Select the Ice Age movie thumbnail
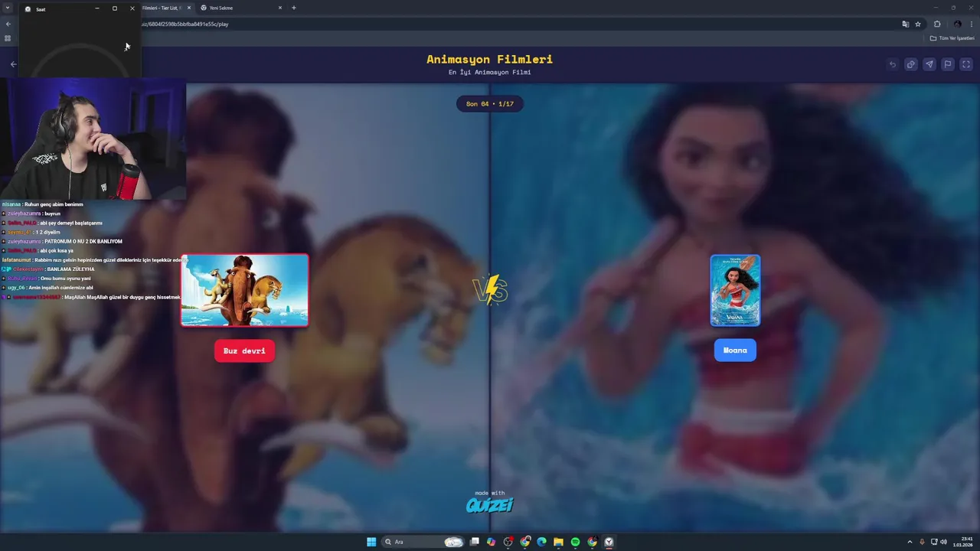This screenshot has width=980, height=551. point(245,290)
